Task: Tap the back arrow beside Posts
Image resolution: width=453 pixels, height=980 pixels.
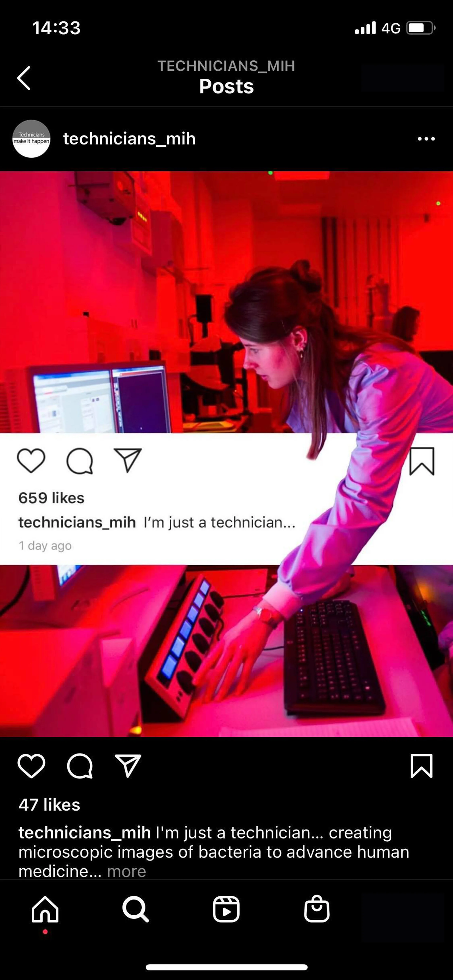Action: (x=24, y=78)
